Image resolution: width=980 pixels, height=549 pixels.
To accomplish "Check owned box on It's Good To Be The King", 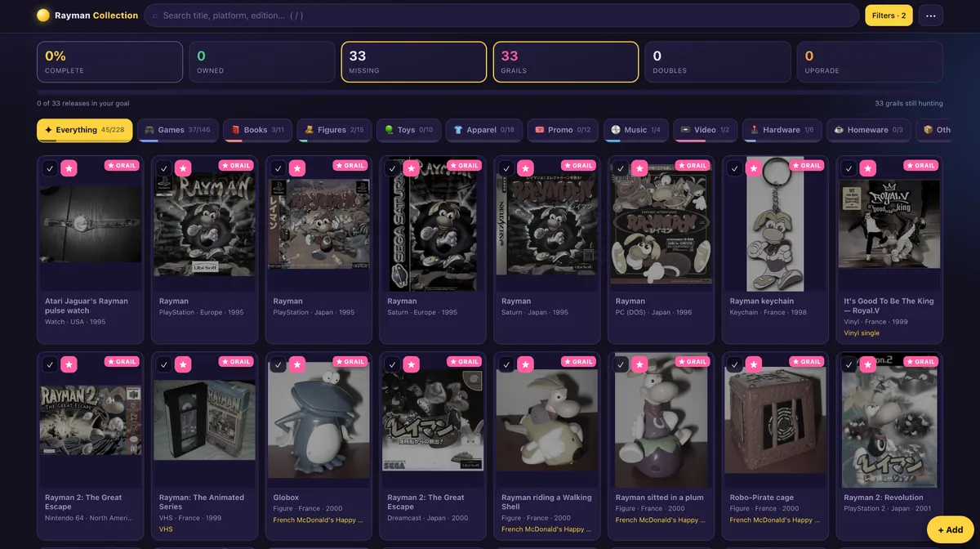I will 849,168.
